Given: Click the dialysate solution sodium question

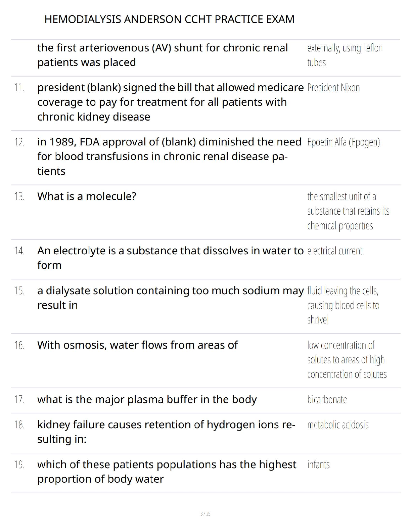Looking at the screenshot, I should pos(170,298).
